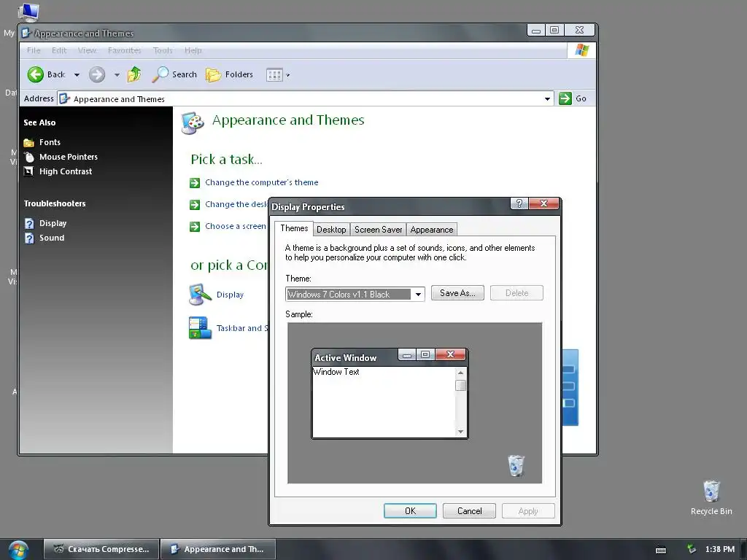Click the Display Properties help question button
Screen dimensions: 747x560
(x=519, y=204)
